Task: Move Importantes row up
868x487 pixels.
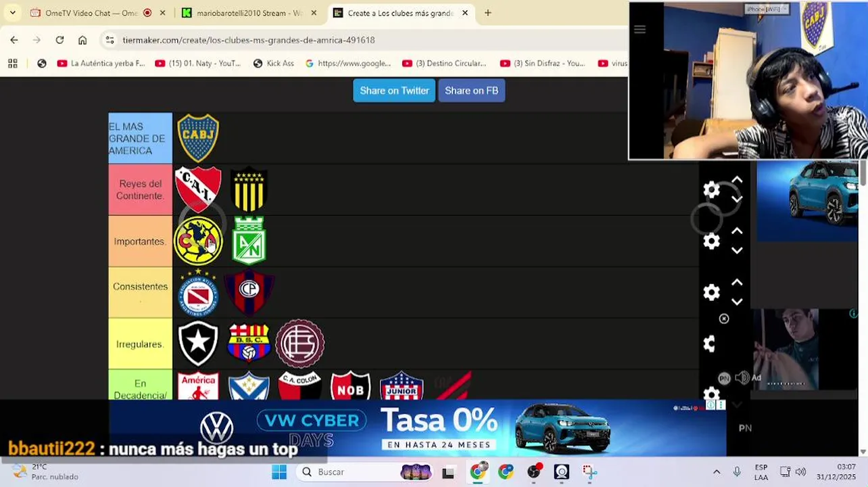Action: point(737,231)
